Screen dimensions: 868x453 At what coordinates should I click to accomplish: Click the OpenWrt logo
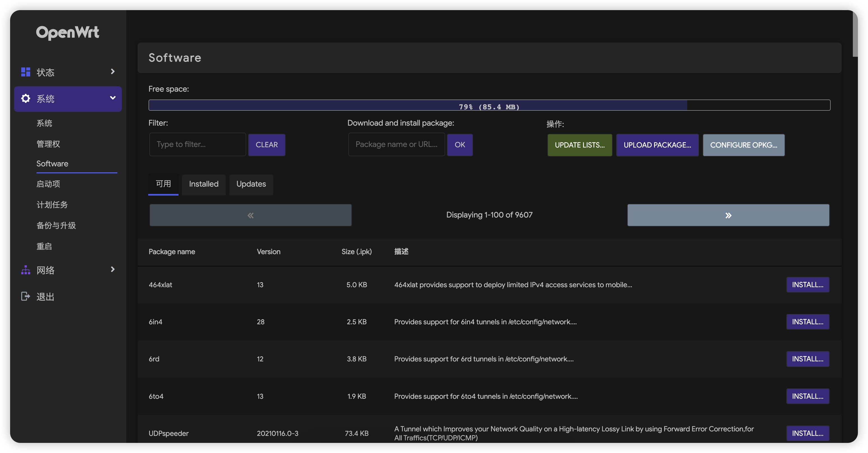coord(67,32)
